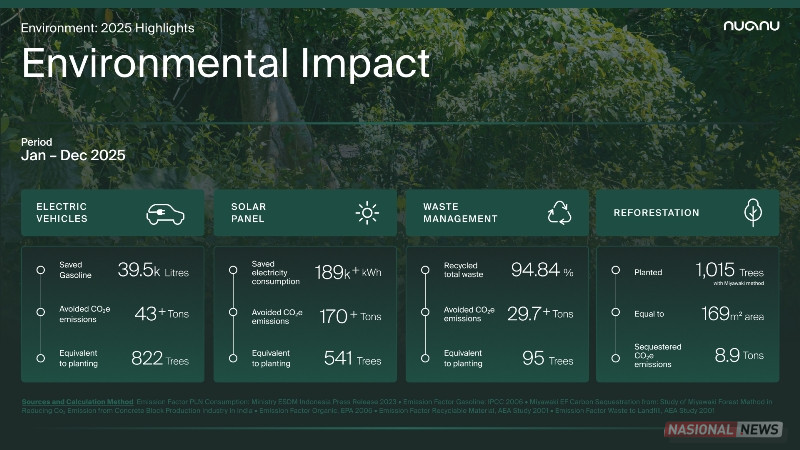This screenshot has width=800, height=450.
Task: Select the Recycled total waste circle marker
Action: (424, 270)
